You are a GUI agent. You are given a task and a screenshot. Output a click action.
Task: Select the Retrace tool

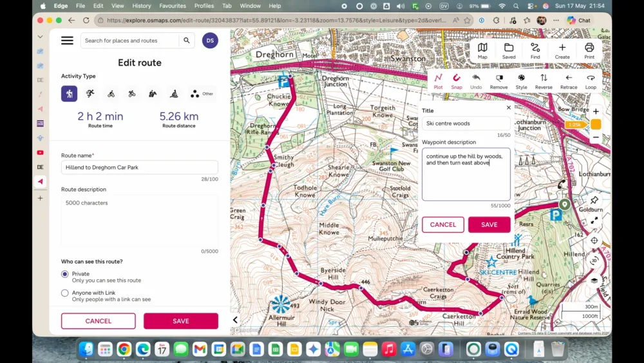tap(569, 81)
